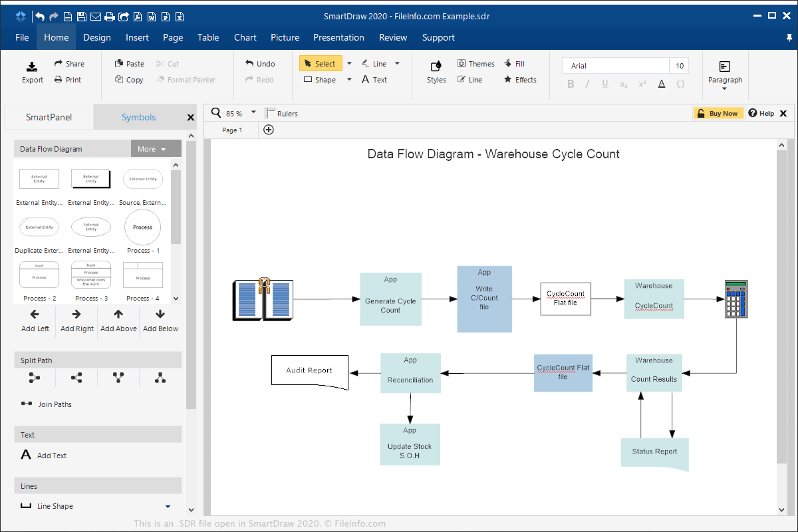Click the Paste command
The height and width of the screenshot is (532, 798).
point(130,64)
